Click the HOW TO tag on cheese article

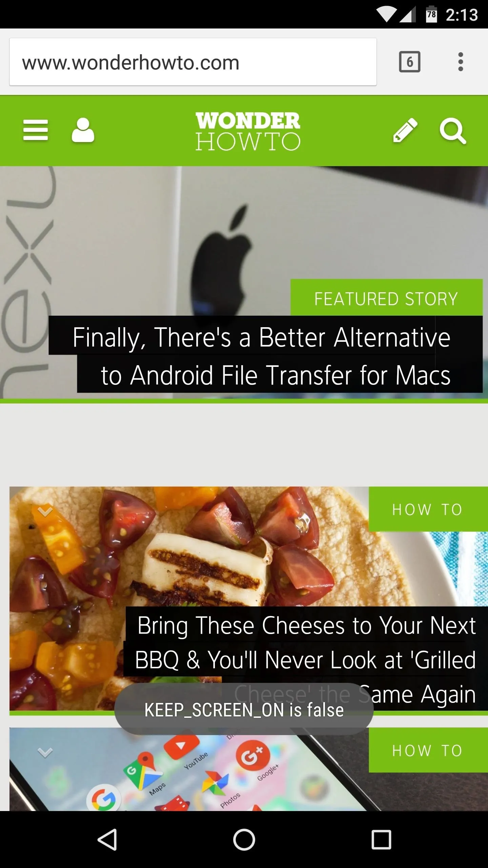point(428,509)
